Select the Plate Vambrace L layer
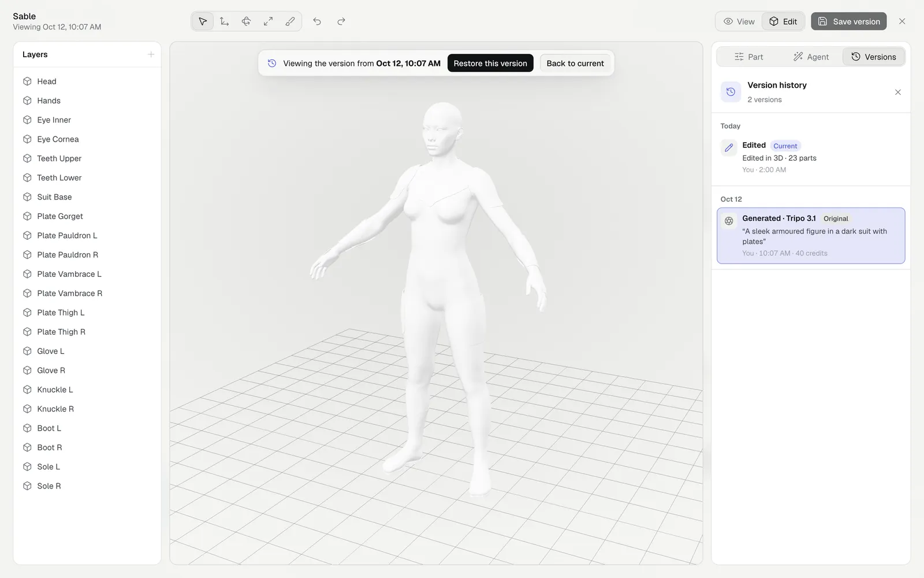 click(87, 274)
